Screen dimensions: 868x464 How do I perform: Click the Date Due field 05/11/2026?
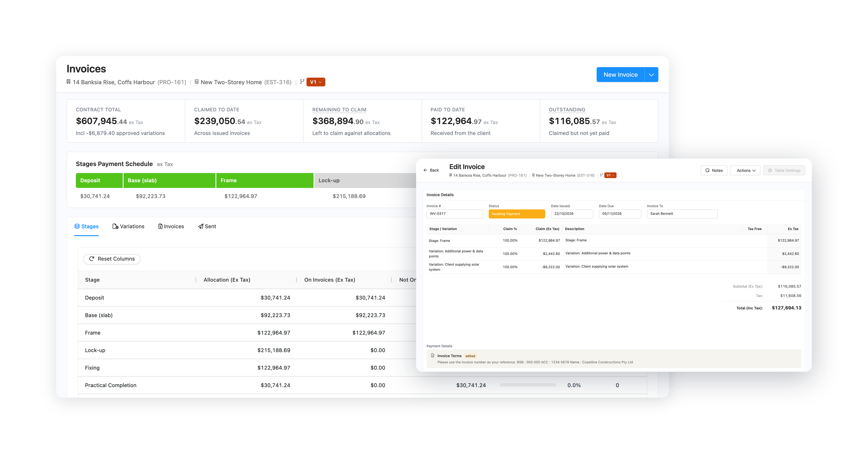[x=620, y=214]
